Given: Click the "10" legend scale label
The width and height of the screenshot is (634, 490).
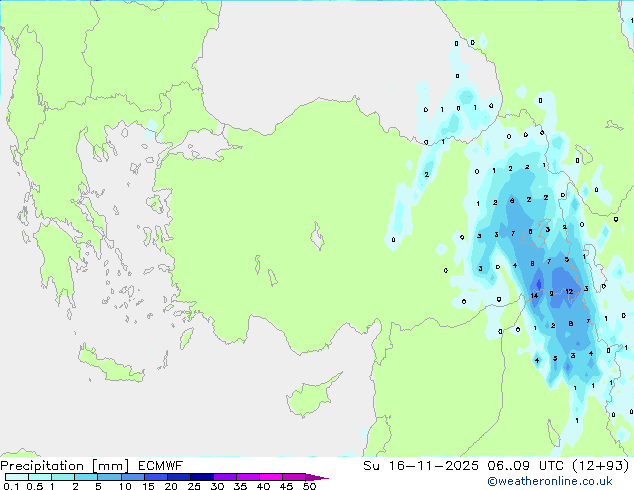Looking at the screenshot, I should (125, 486).
